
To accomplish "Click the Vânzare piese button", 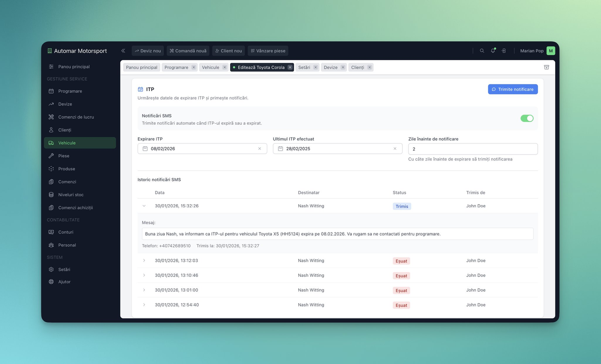I will (x=268, y=51).
